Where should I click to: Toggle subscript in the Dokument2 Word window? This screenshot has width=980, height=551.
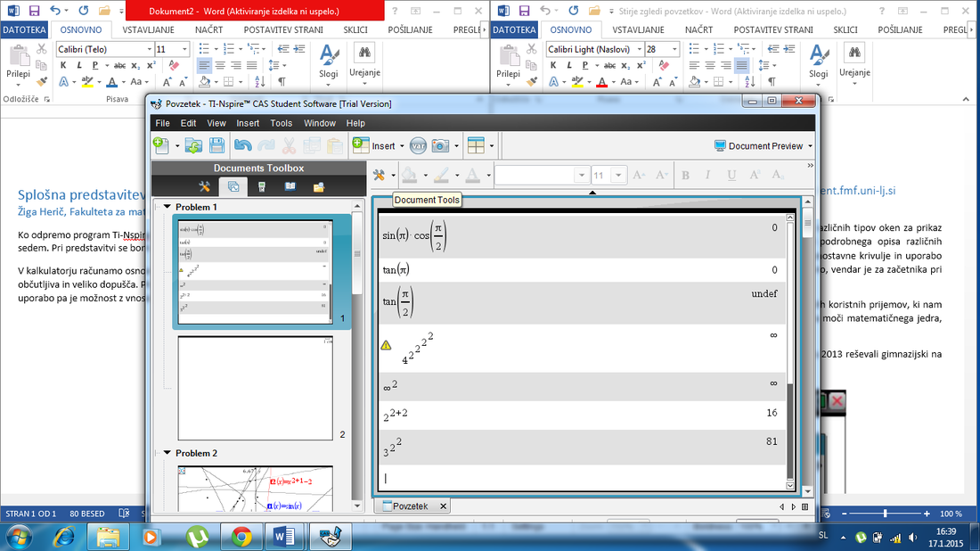coord(136,65)
